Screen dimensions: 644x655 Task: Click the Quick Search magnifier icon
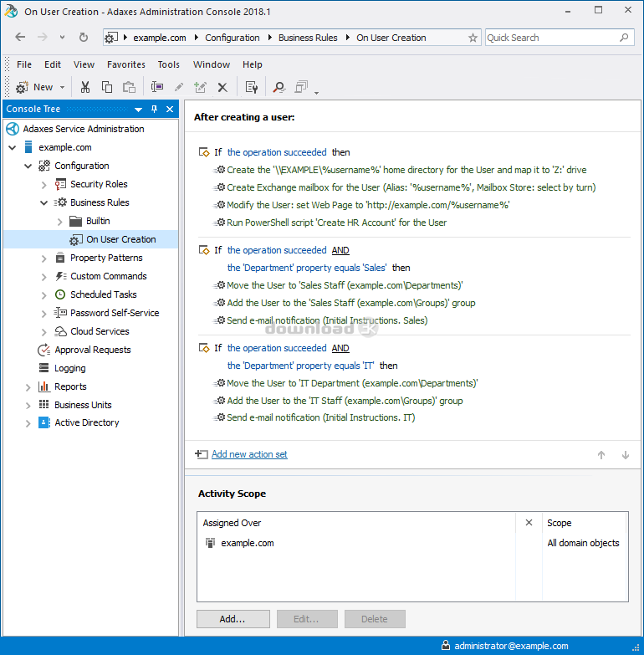click(x=624, y=38)
